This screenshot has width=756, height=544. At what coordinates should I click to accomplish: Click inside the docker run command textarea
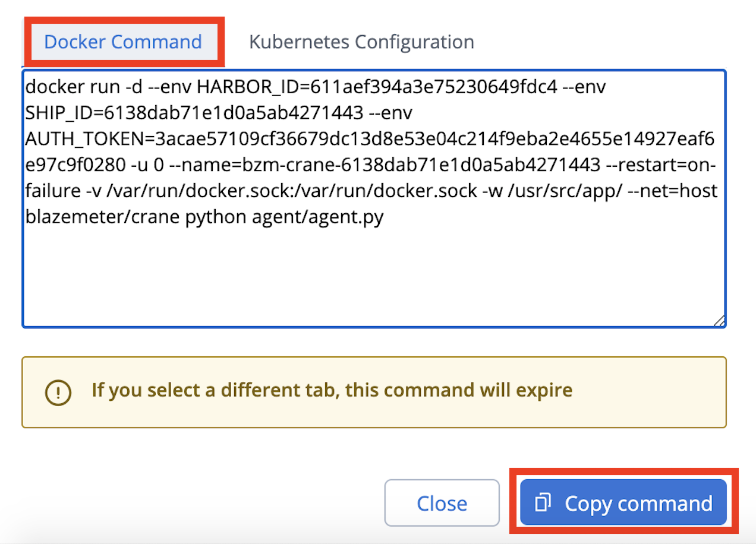[374, 198]
